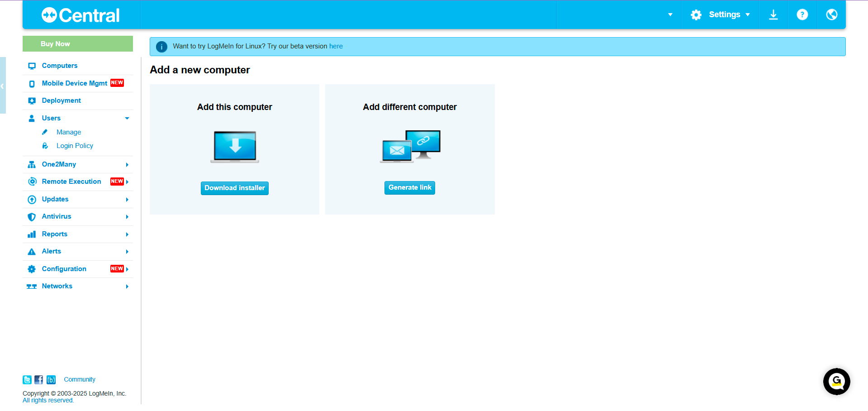Image resolution: width=868 pixels, height=411 pixels.
Task: Click the Configuration gear icon
Action: [32, 269]
